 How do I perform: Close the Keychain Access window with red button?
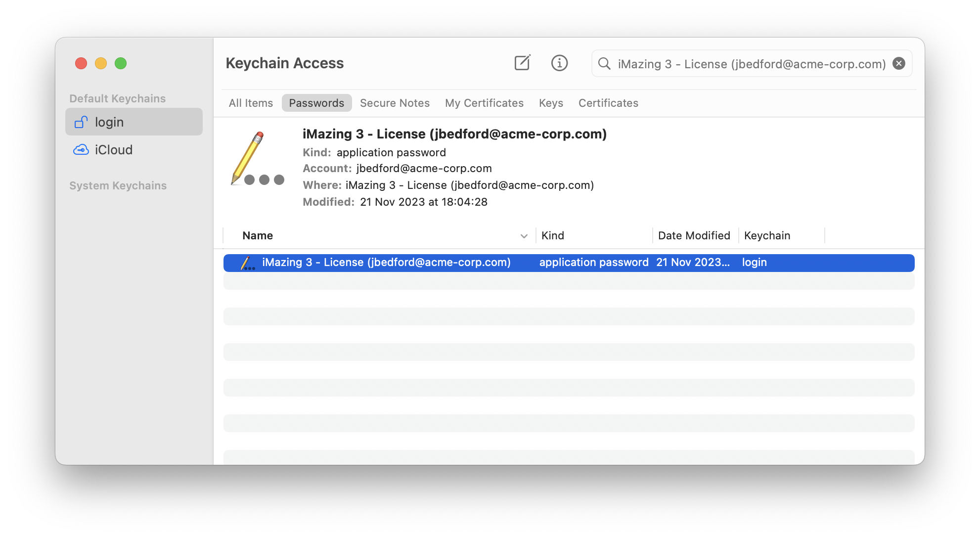pos(81,63)
